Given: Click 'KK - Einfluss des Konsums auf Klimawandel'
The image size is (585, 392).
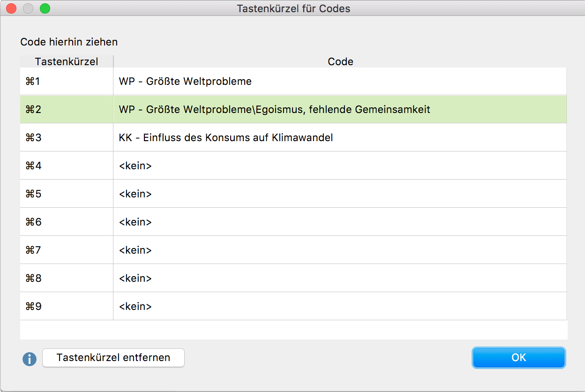Looking at the screenshot, I should pos(340,138).
